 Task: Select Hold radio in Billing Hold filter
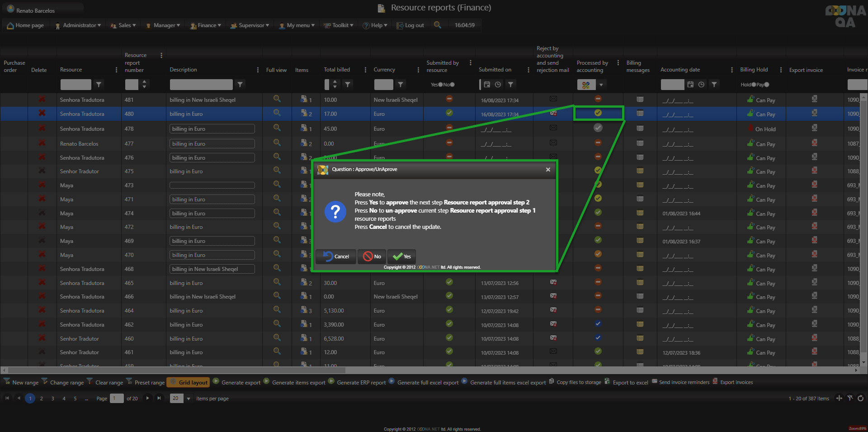(x=753, y=85)
